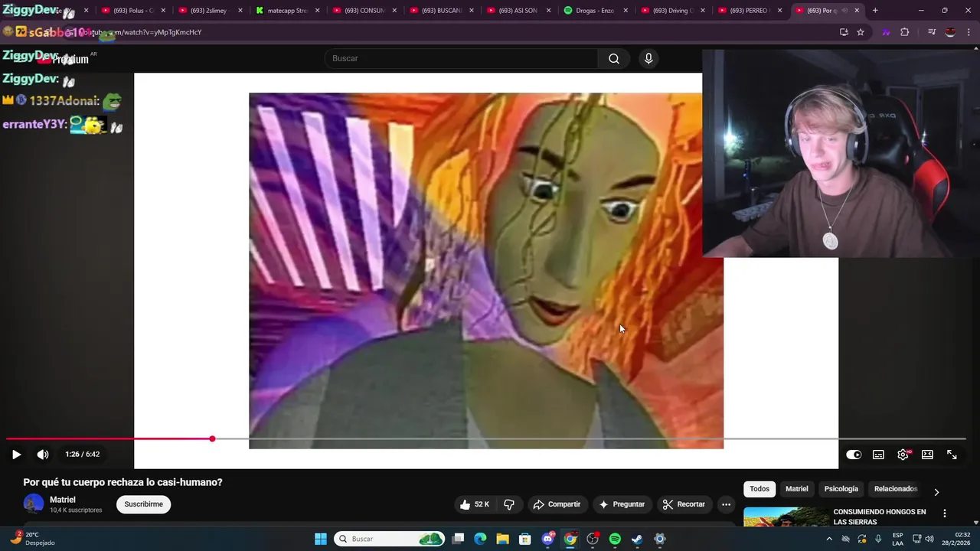Install app icon in address bar

point(844,32)
